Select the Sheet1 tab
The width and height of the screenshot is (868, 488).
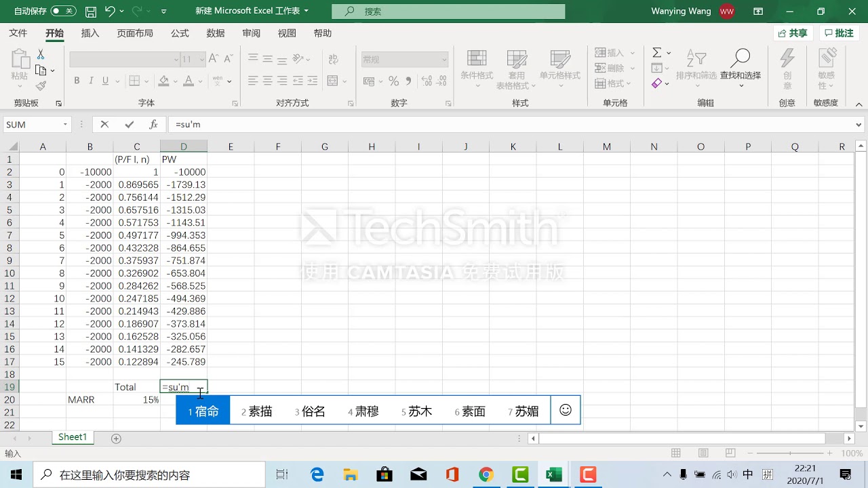73,438
